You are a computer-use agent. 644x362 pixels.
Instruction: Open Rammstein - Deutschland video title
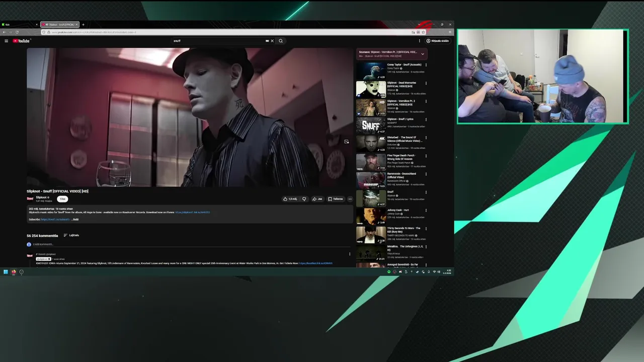403,175
